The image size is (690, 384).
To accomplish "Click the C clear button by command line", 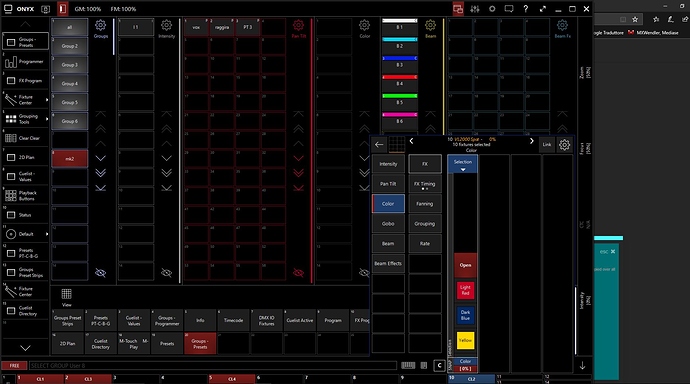I will (439, 366).
